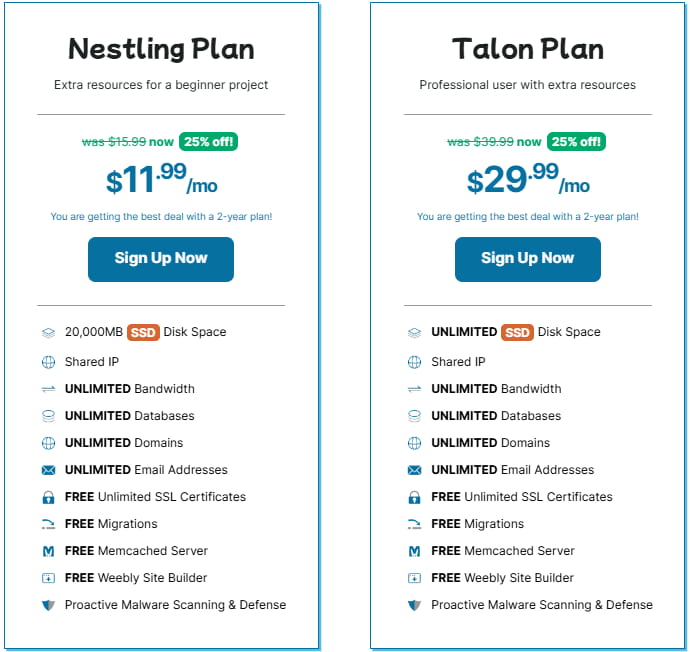Click the Talon migrations arrow icon

click(x=415, y=524)
